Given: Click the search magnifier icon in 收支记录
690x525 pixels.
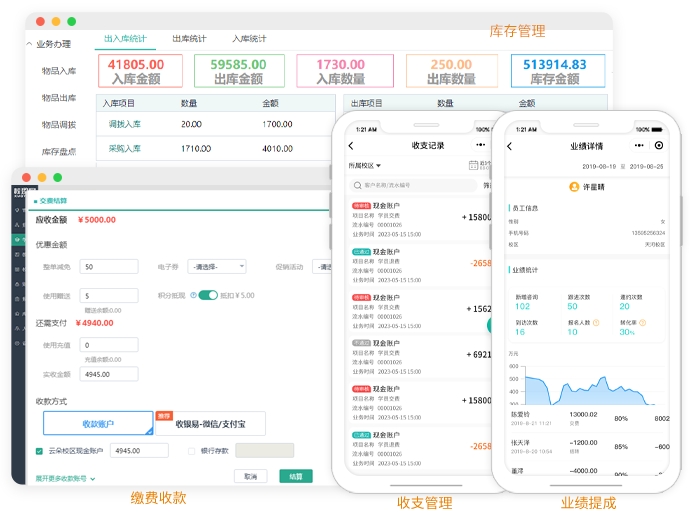Looking at the screenshot, I should click(x=357, y=185).
